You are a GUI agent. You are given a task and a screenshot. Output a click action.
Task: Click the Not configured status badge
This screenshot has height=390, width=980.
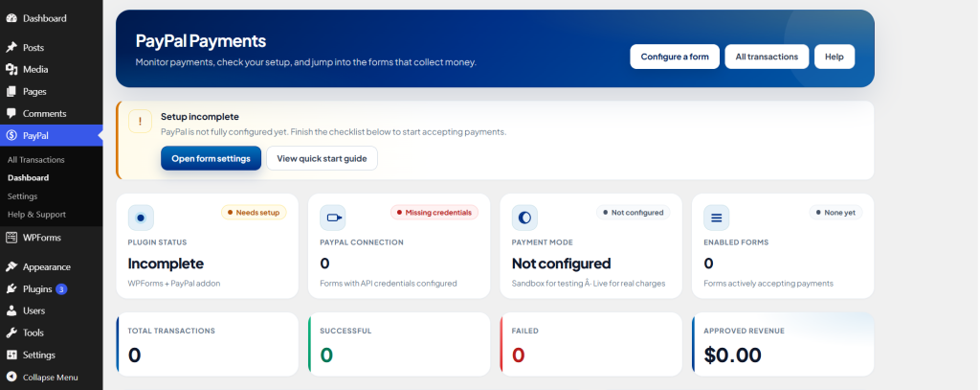[634, 212]
